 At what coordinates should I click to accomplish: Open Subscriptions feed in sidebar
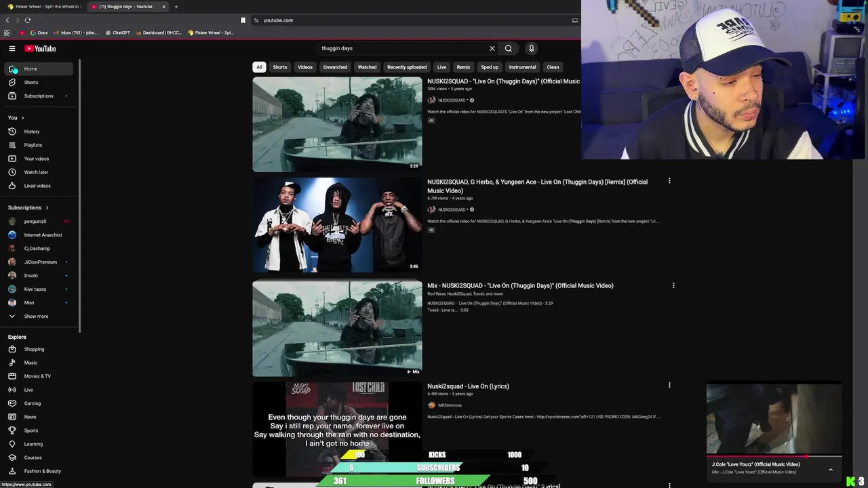(x=39, y=96)
